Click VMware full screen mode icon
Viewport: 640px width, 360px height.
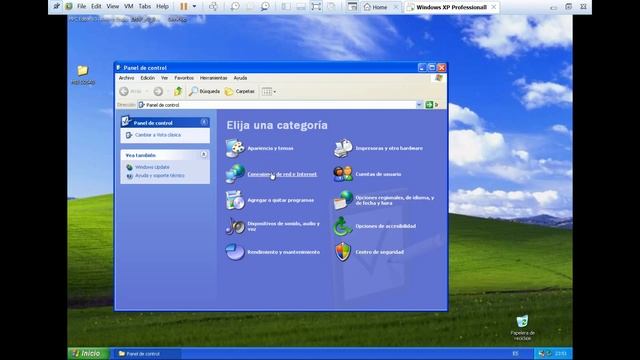(x=316, y=7)
